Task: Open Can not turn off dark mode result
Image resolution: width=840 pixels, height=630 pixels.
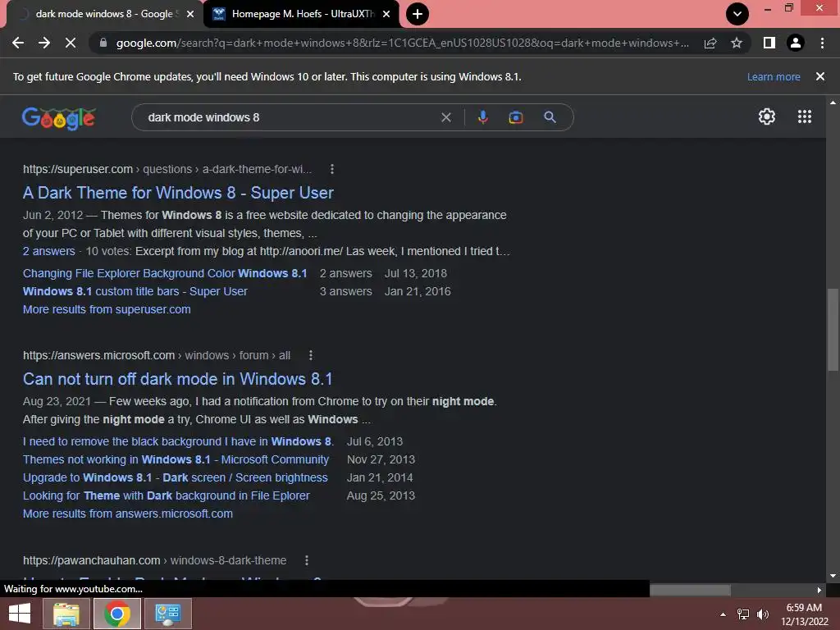Action: [x=177, y=379]
